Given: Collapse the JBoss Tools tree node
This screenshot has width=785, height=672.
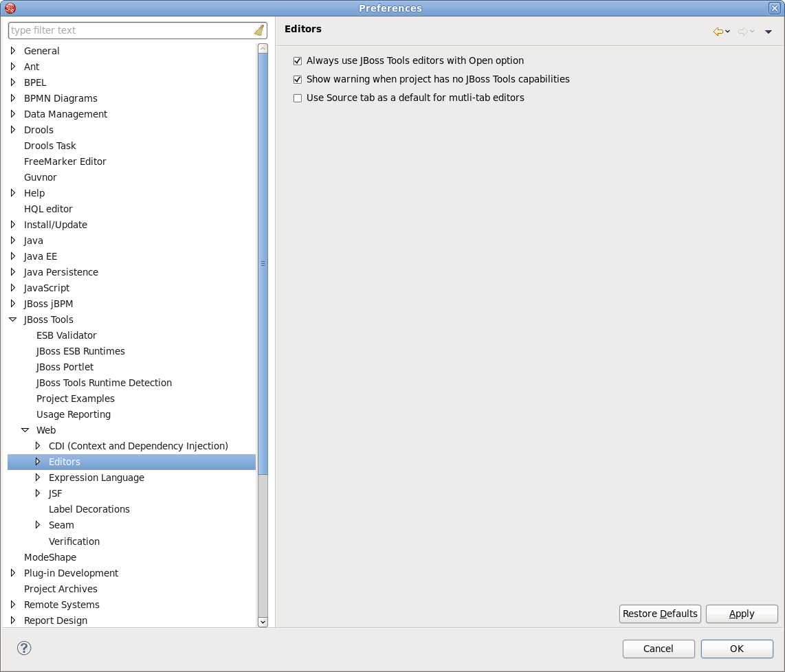Looking at the screenshot, I should click(13, 320).
